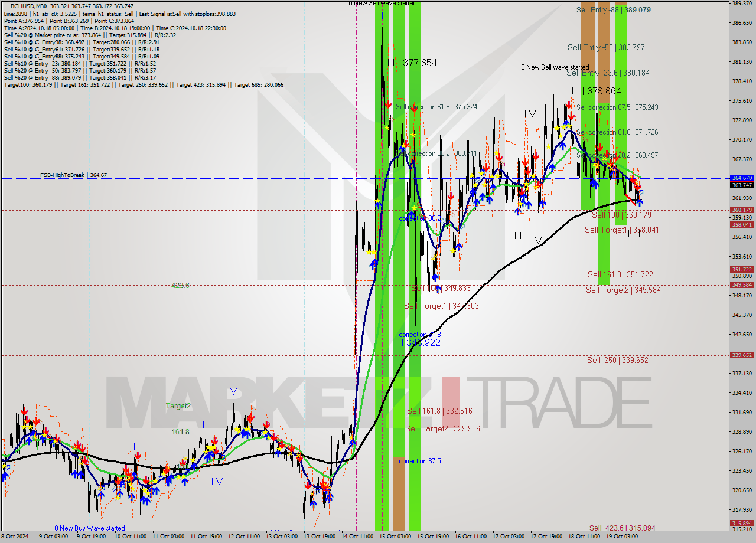This screenshot has height=543, width=756.
Task: Select the 'FSB-HighToBreak | 364.67' line label
Action: point(74,175)
